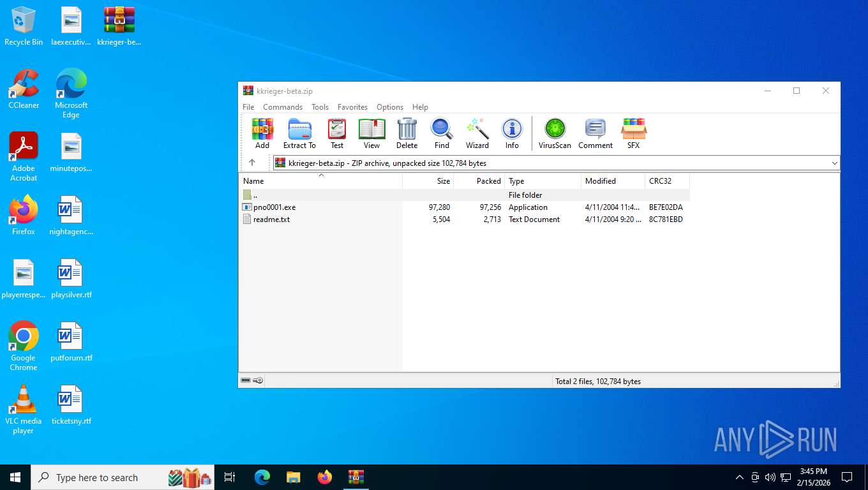Create SFX archive using SFX icon
Screen dimensions: 868x490
(633, 133)
